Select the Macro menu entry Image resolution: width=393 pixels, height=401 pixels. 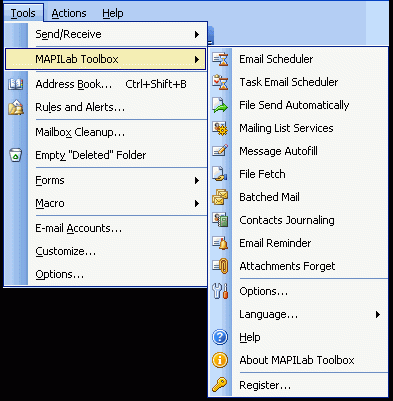click(106, 203)
